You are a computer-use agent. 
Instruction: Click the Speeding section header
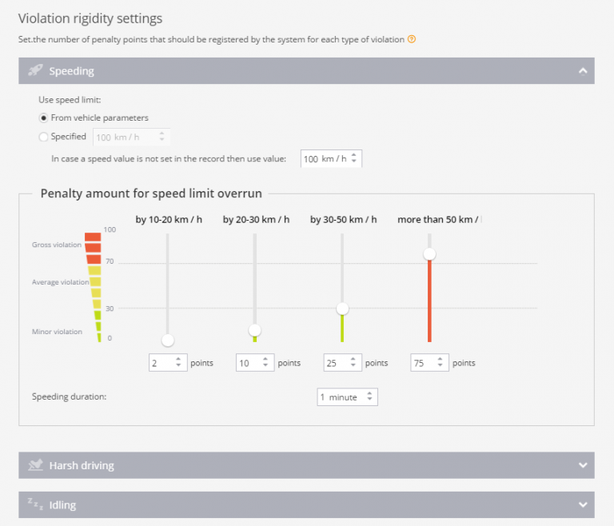300,71
